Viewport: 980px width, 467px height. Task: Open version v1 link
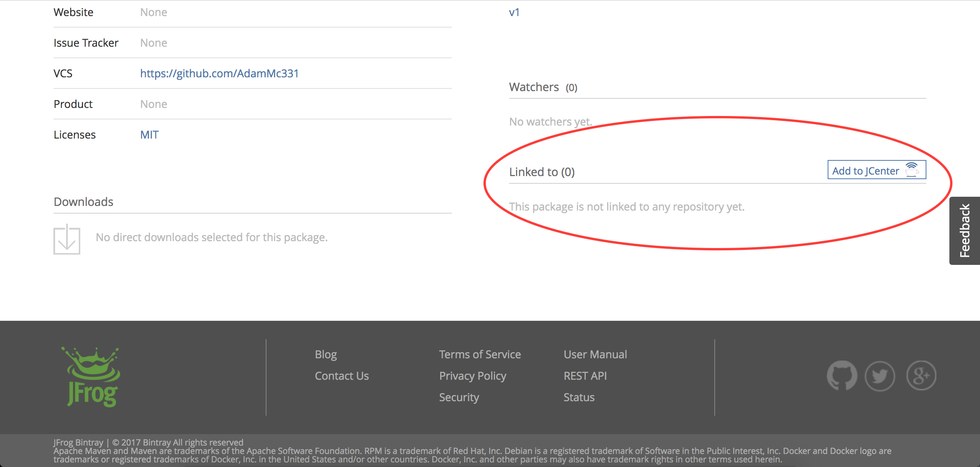tap(514, 12)
